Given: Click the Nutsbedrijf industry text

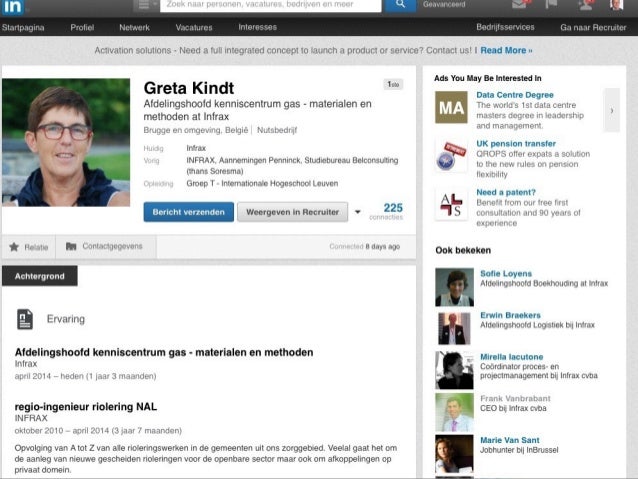Looking at the screenshot, I should point(277,130).
